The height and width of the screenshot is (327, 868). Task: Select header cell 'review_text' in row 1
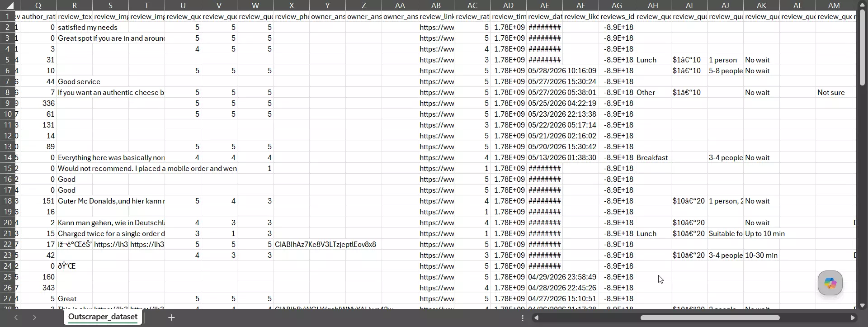(75, 16)
